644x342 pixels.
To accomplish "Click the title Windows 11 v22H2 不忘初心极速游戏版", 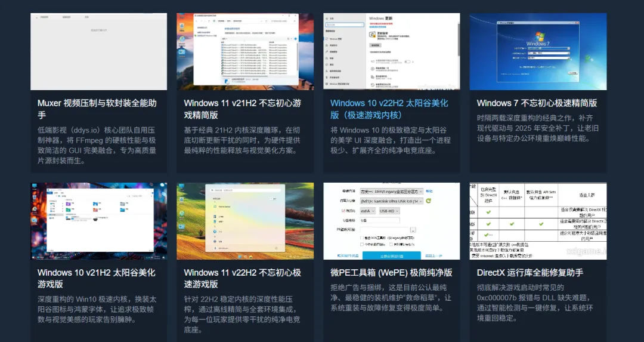I will [242, 278].
